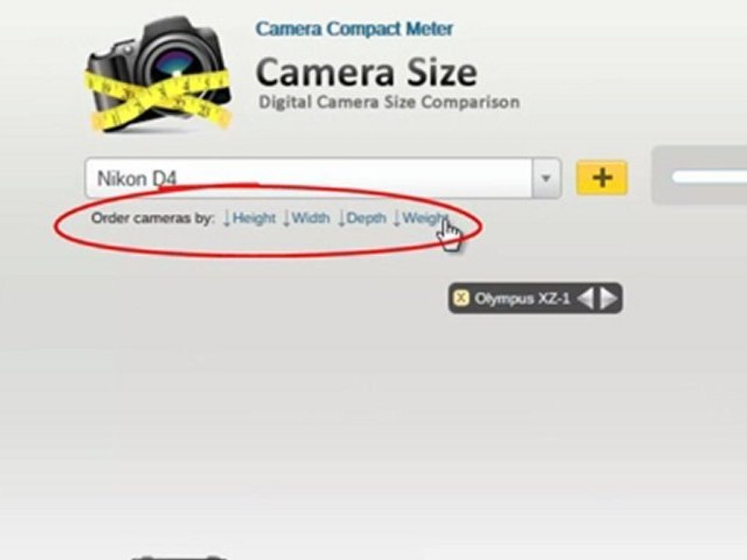Move Olympus XZ-1 right with arrow

point(608,299)
